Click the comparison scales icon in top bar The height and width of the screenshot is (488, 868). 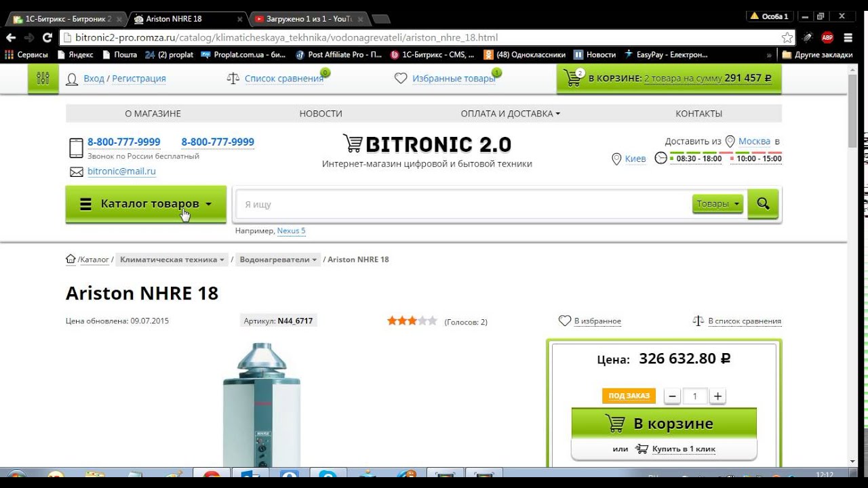(233, 79)
